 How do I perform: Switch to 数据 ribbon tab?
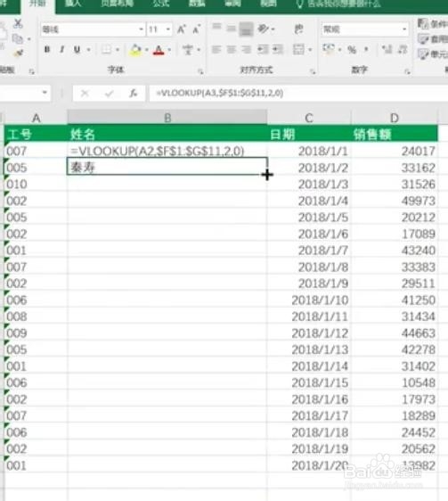196,4
